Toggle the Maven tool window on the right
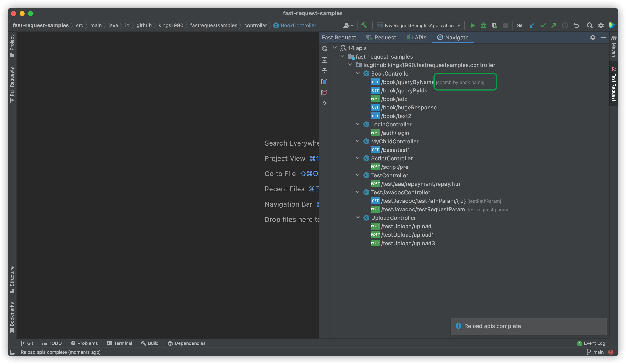The width and height of the screenshot is (626, 364). [x=613, y=48]
